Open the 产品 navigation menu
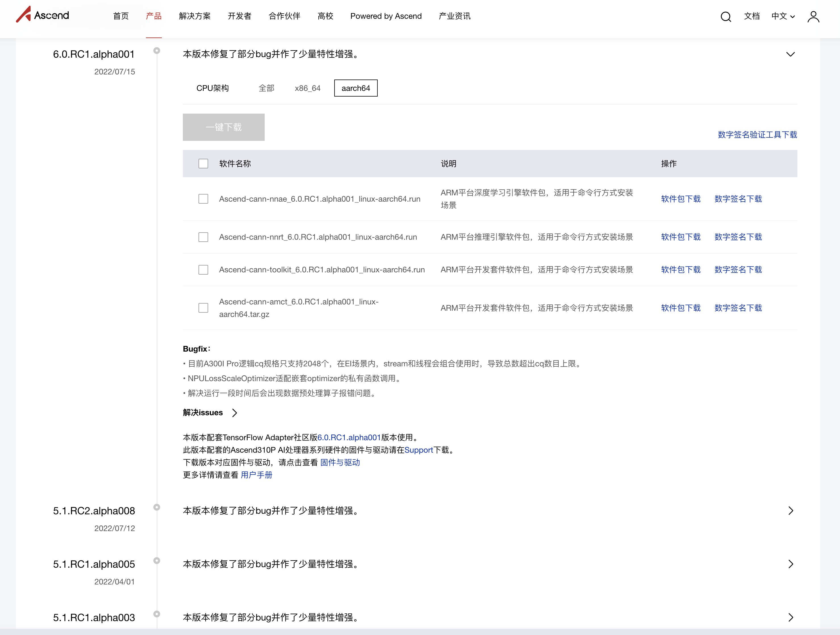This screenshot has height=635, width=840. [154, 16]
